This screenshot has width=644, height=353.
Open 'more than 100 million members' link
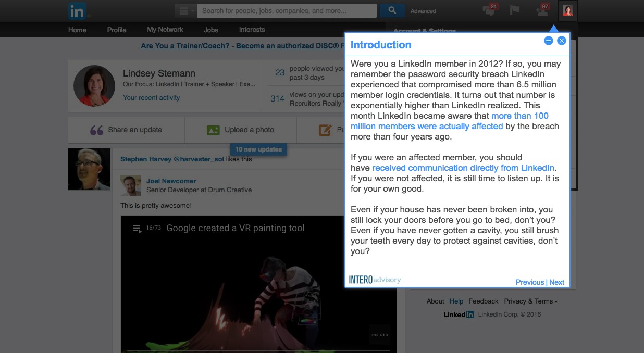(x=449, y=121)
